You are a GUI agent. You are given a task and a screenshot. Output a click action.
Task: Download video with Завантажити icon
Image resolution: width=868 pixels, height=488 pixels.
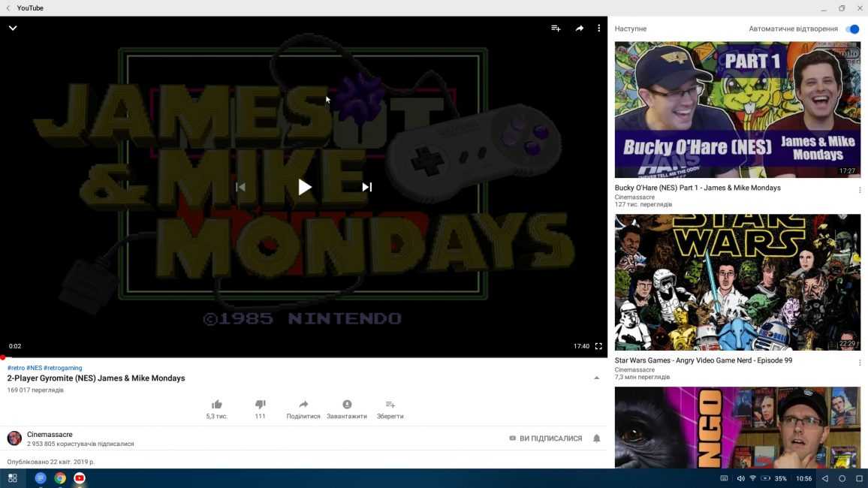point(347,405)
